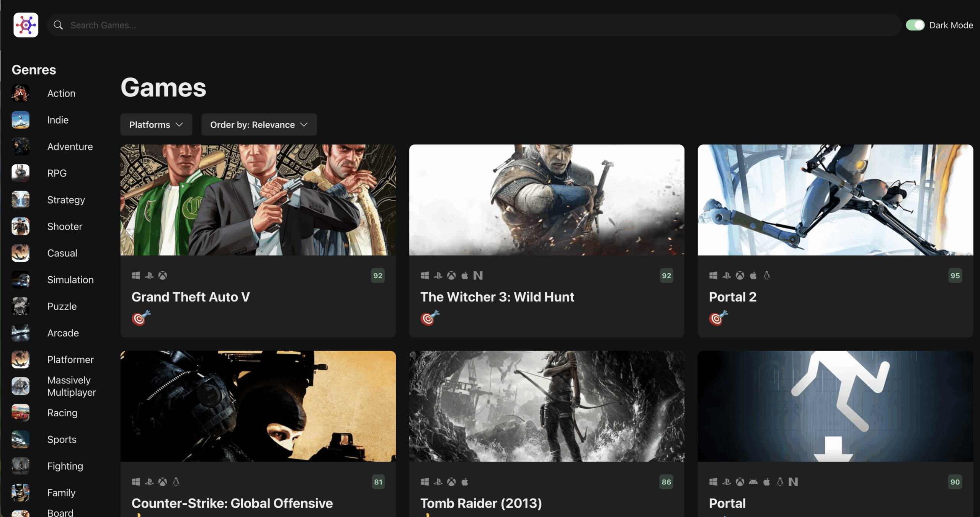The height and width of the screenshot is (517, 980).
Task: Click the bullseye emoji on Grand Theft Auto V
Action: 141,318
